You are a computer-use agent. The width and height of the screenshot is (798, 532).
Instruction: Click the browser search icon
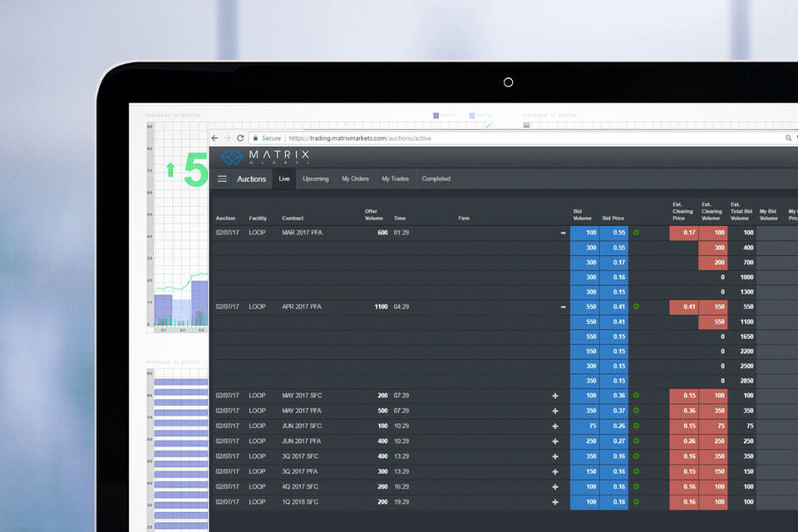pyautogui.click(x=786, y=138)
